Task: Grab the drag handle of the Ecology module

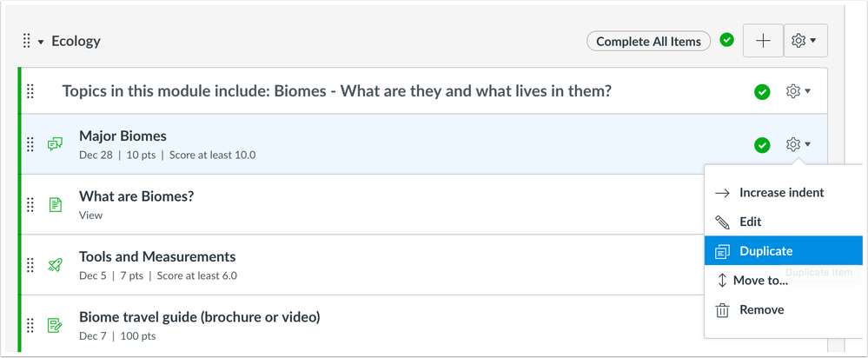Action: tap(27, 41)
